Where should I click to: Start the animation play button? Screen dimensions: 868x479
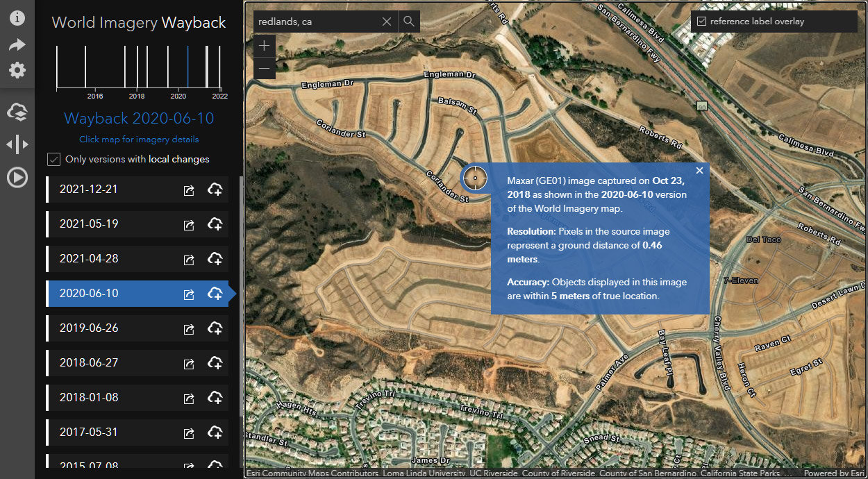(17, 178)
